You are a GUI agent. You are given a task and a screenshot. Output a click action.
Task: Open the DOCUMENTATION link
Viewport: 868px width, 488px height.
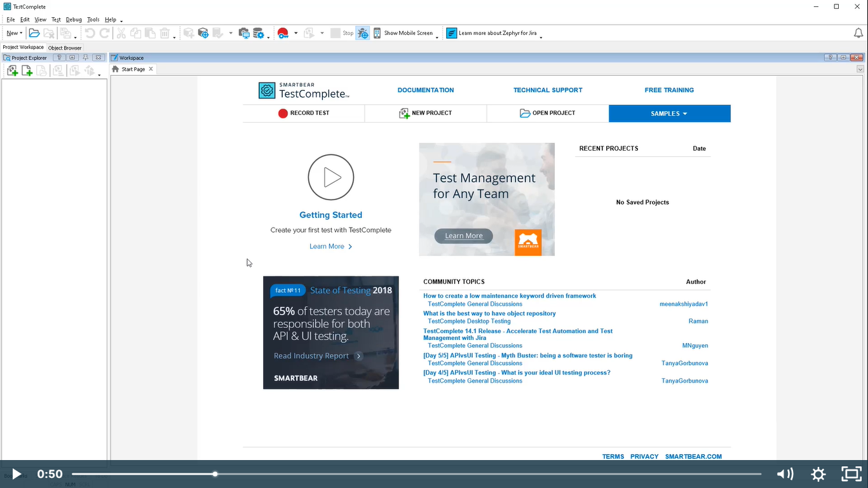426,90
